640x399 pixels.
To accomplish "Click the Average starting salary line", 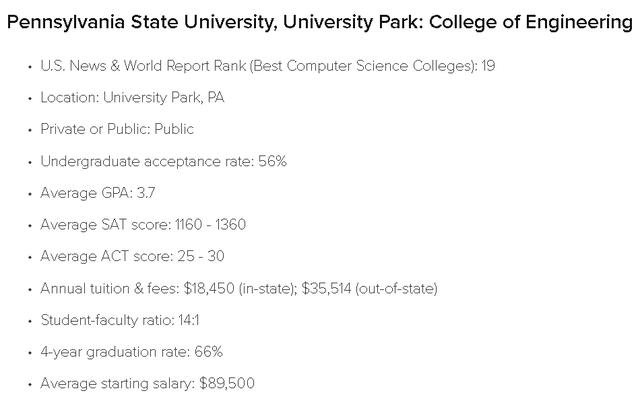I will point(147,383).
